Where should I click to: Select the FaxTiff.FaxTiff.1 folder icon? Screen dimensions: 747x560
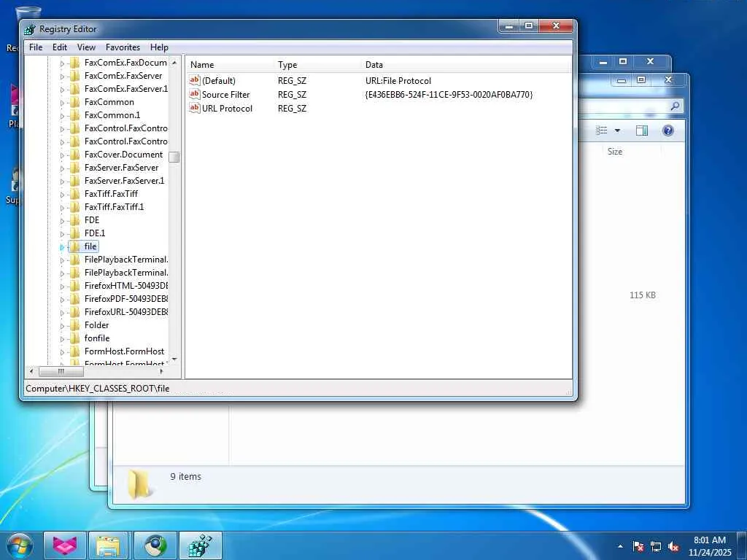tap(75, 207)
